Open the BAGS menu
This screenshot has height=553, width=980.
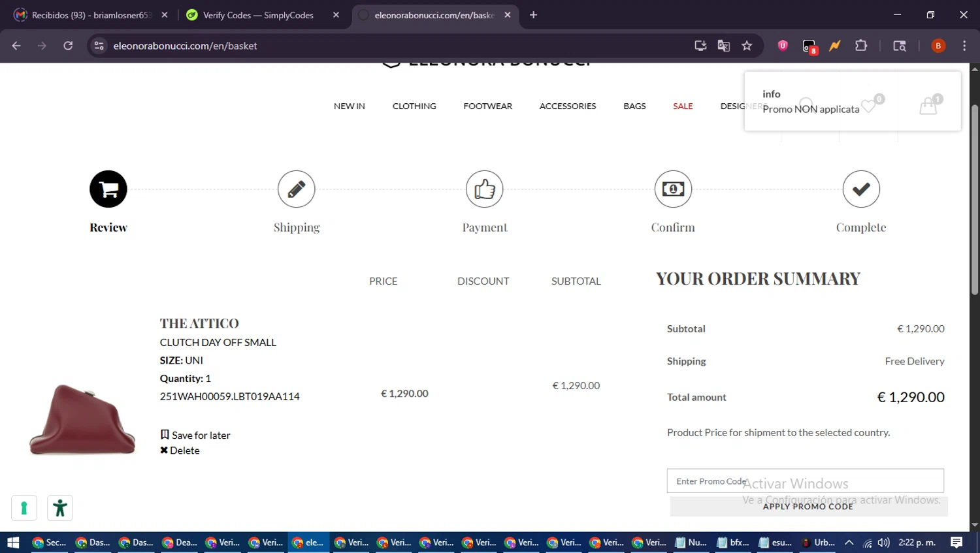[634, 106]
